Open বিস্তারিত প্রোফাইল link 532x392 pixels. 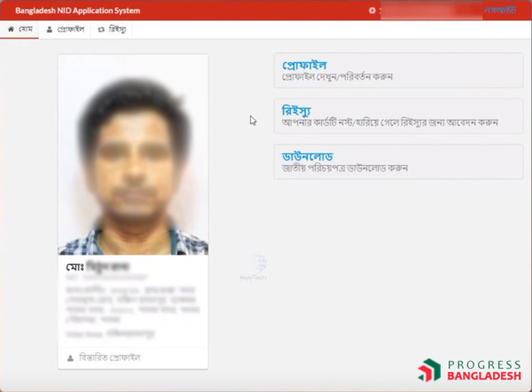coord(110,357)
